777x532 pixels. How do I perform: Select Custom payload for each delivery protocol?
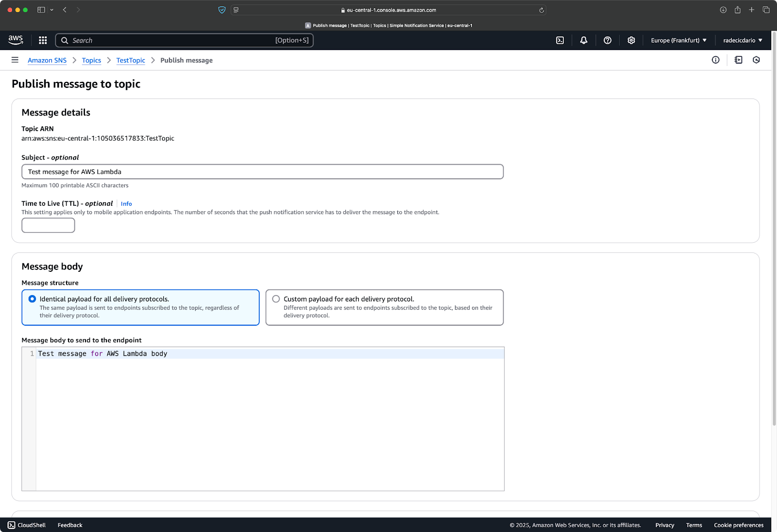click(x=385, y=307)
